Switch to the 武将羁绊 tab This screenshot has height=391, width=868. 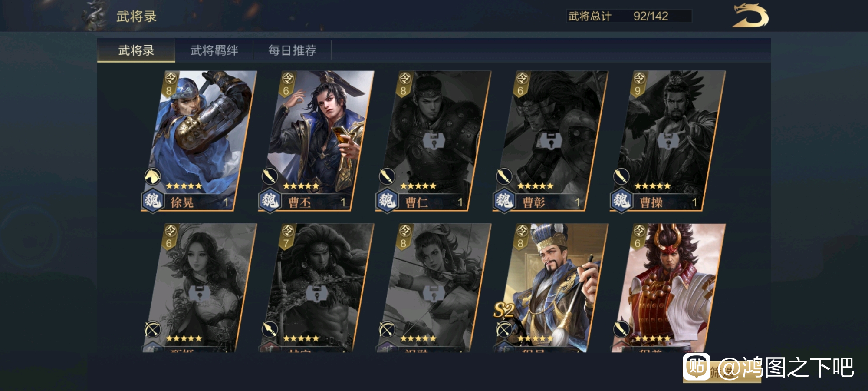(x=214, y=50)
